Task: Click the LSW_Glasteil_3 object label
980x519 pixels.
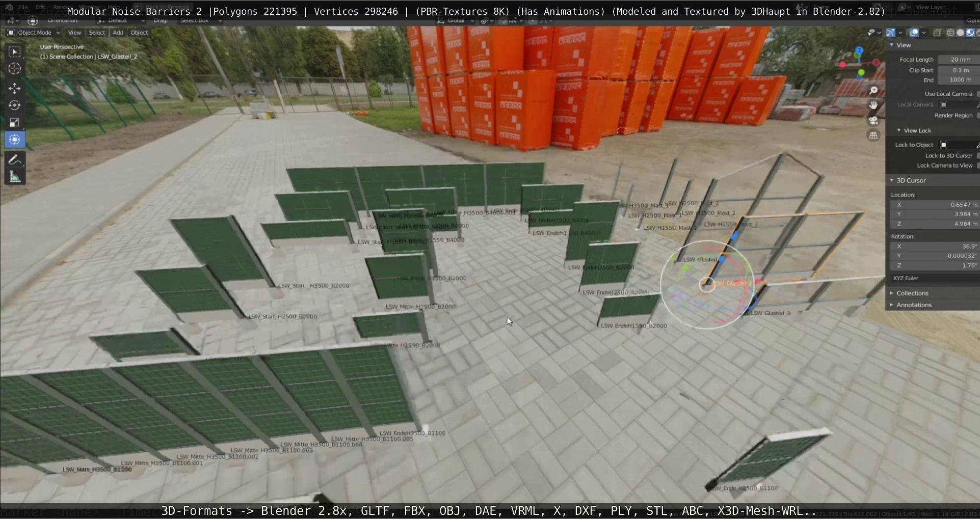Action: pyautogui.click(x=770, y=313)
